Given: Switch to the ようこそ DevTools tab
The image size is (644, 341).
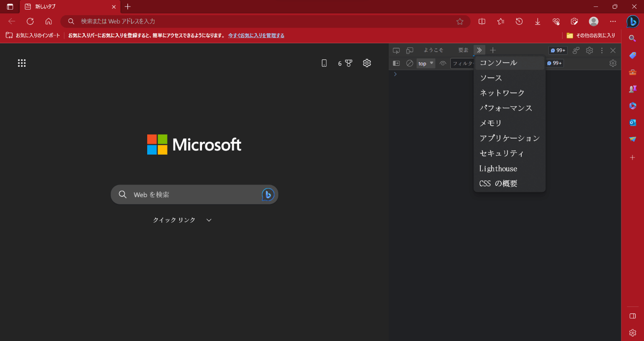Looking at the screenshot, I should pos(433,50).
